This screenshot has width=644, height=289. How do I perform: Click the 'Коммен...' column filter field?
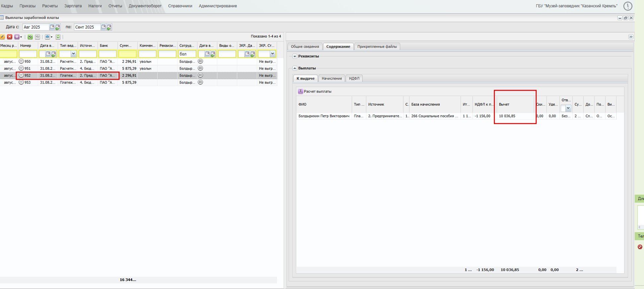[x=147, y=54]
